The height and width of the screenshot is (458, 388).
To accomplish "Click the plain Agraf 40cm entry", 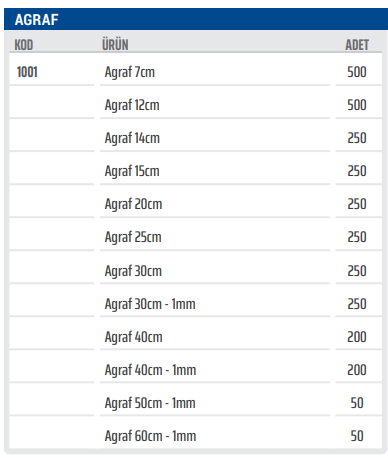I will [133, 337].
